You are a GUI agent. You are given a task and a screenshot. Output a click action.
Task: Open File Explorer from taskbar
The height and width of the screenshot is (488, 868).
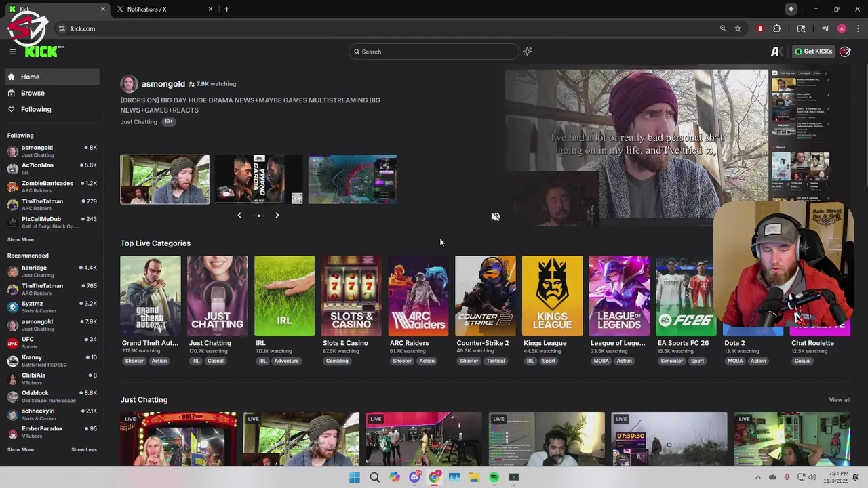click(x=474, y=477)
